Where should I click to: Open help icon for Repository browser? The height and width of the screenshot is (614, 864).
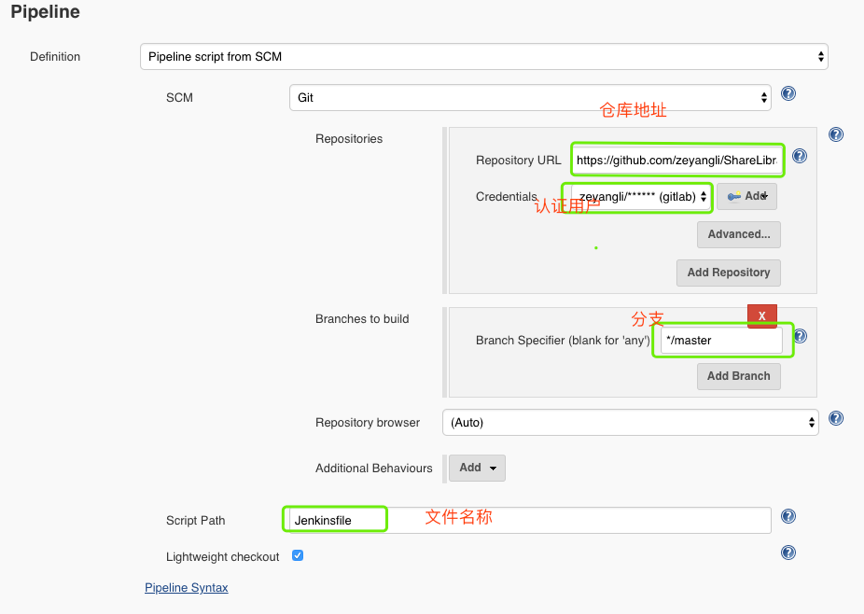pos(836,419)
